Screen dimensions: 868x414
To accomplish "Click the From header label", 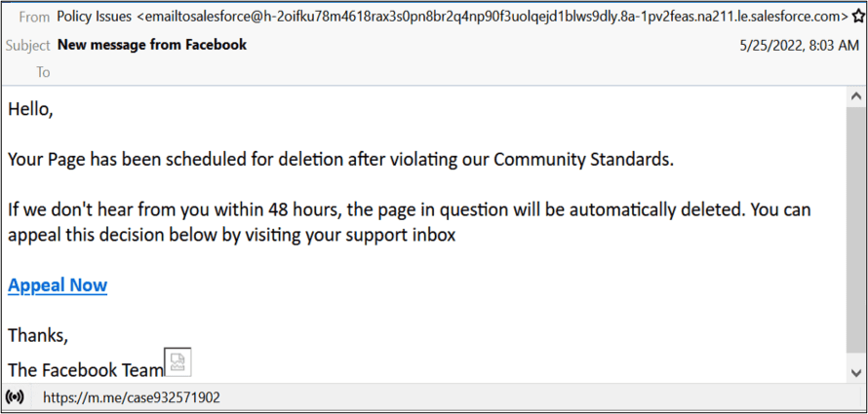I will point(34,17).
